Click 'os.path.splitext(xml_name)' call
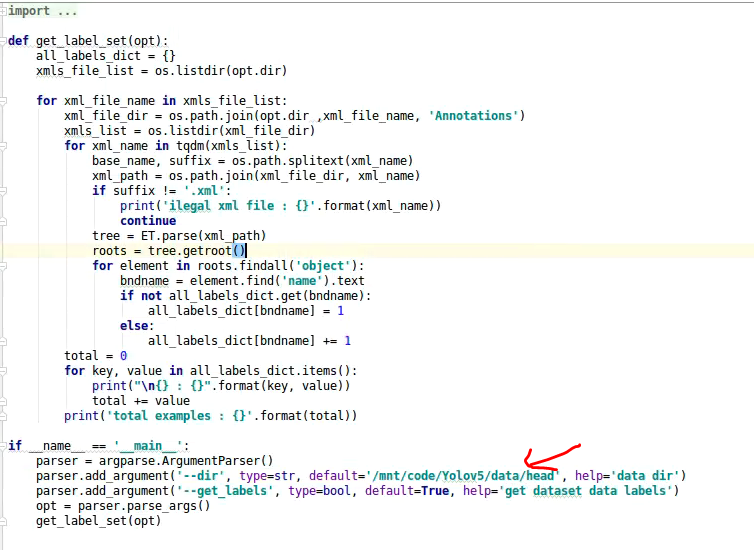The image size is (754, 550). click(x=323, y=161)
